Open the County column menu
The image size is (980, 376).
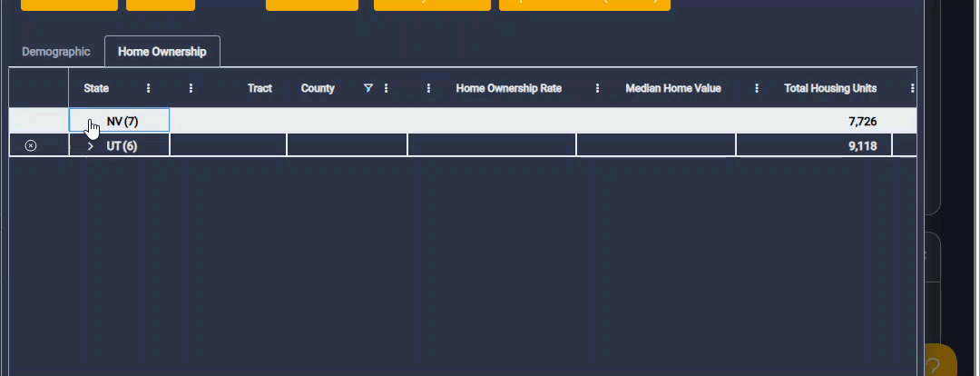(x=386, y=88)
